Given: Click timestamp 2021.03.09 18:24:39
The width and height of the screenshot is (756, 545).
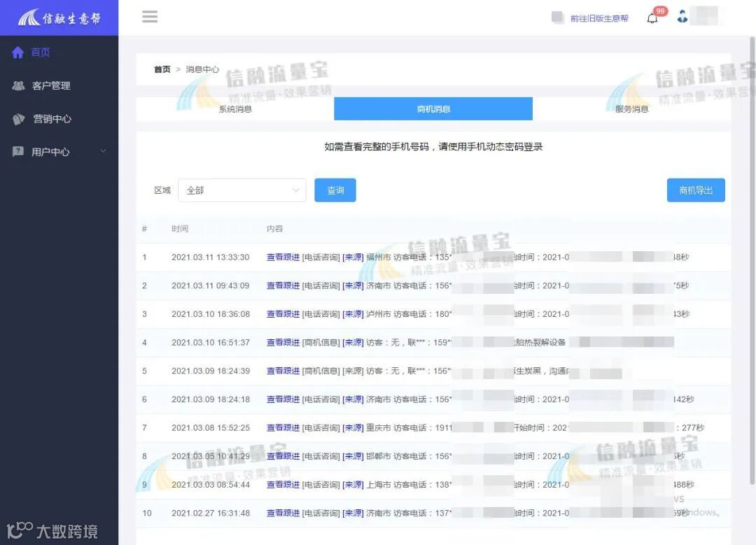Looking at the screenshot, I should point(211,371).
